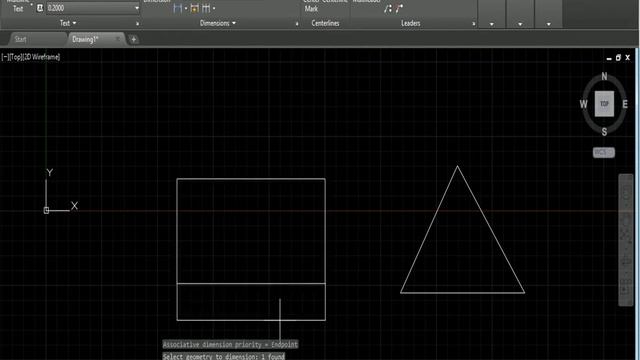Click the UCS icon origin square
Image resolution: width=640 pixels, height=360 pixels.
[x=46, y=210]
